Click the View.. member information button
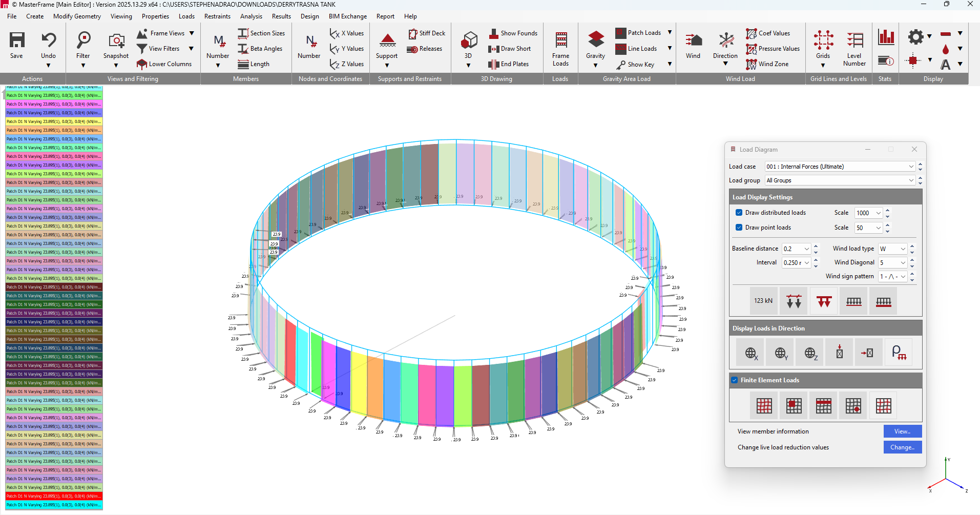 tap(902, 431)
